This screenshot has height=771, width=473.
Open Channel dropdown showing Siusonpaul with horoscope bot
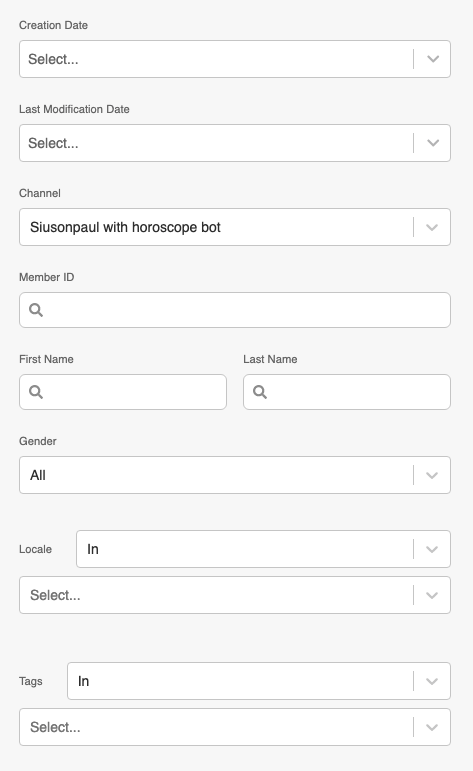coord(235,227)
